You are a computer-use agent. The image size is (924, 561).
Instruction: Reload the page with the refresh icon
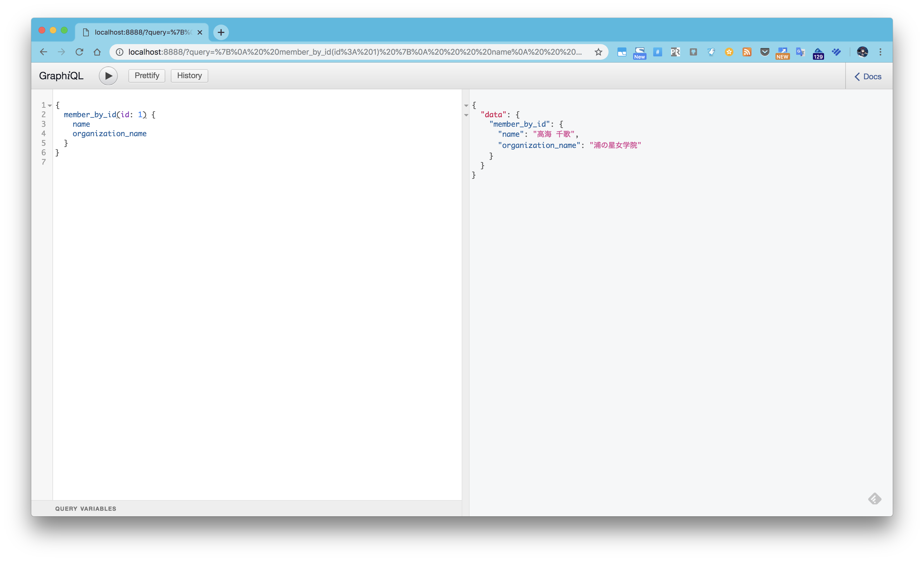pos(80,52)
